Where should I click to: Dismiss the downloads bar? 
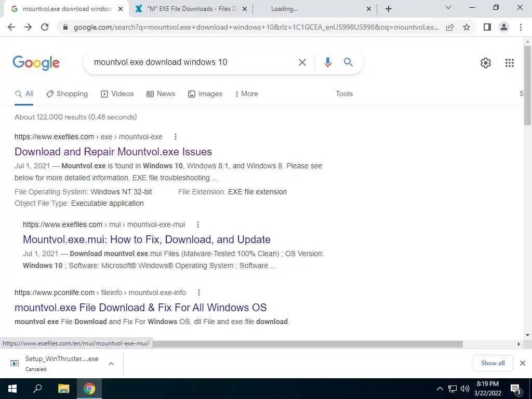(523, 363)
